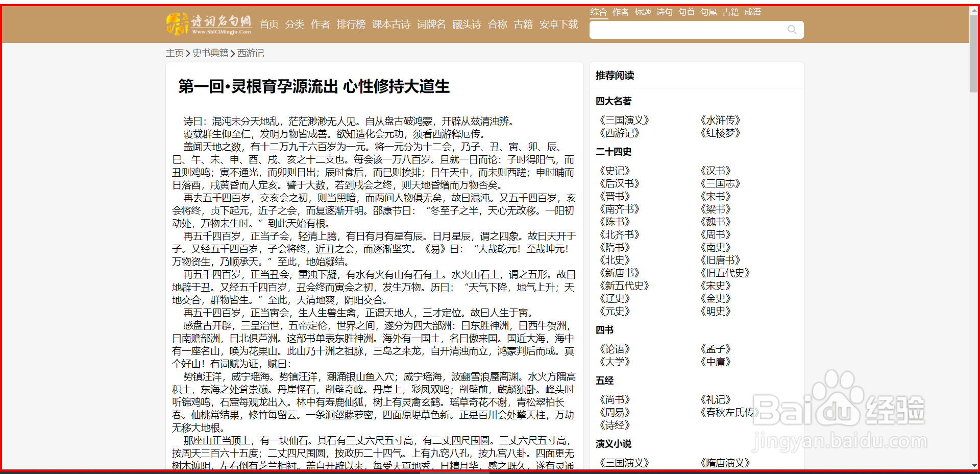Open the 排行榜 nav item

pyautogui.click(x=351, y=24)
